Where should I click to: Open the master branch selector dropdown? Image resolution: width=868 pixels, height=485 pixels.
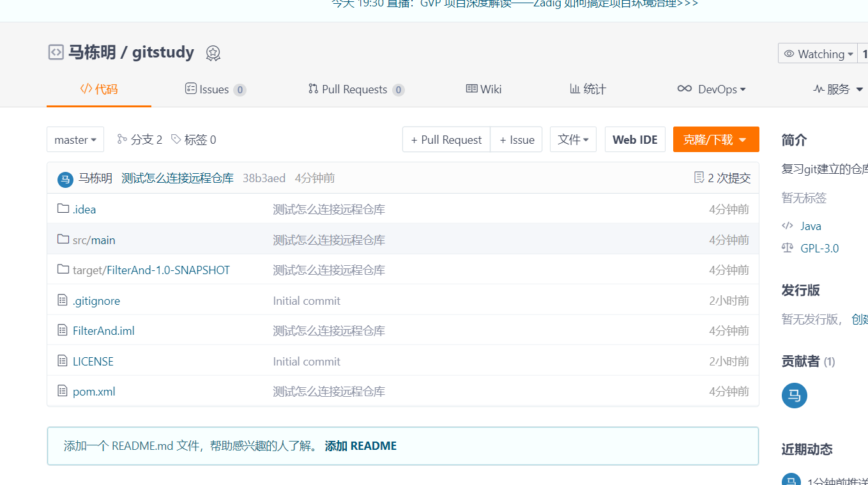[x=75, y=139]
